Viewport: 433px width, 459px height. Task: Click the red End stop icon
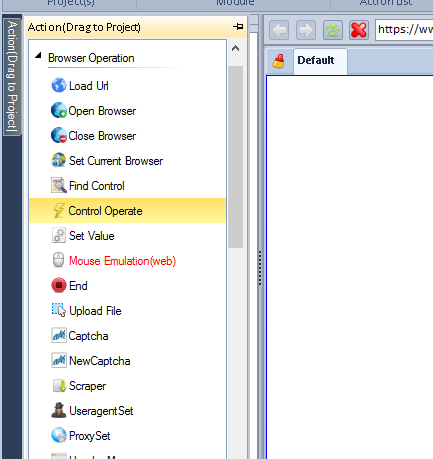point(59,285)
